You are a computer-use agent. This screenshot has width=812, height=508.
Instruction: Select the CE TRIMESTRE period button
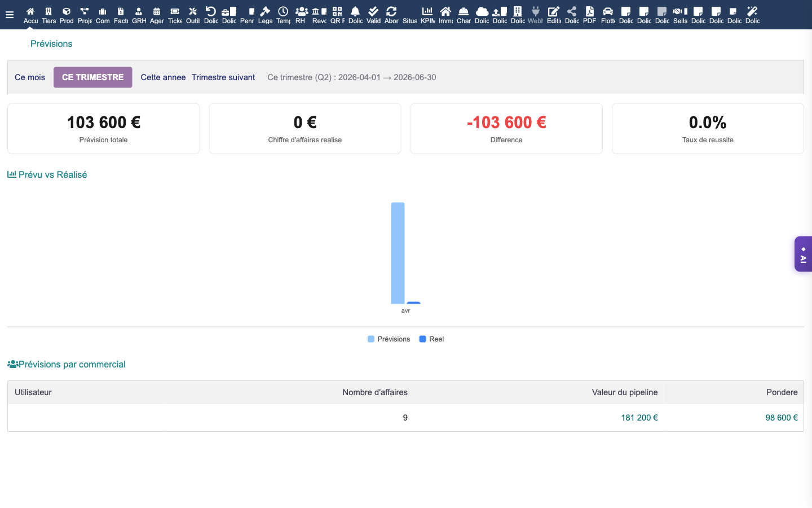93,77
